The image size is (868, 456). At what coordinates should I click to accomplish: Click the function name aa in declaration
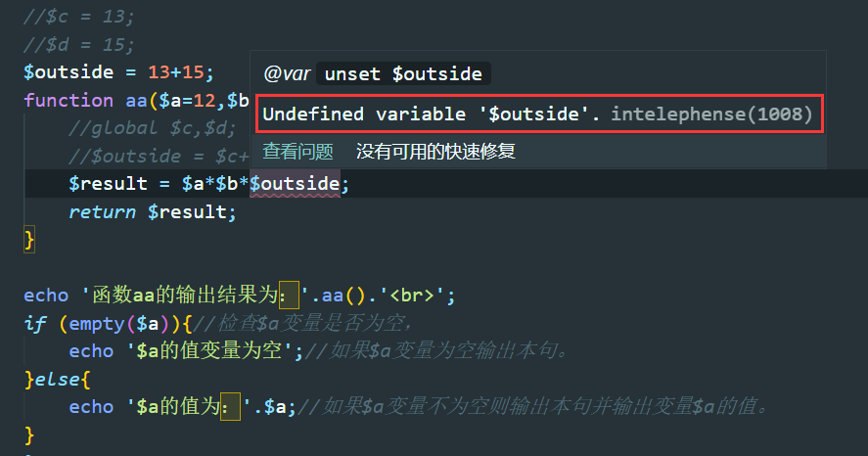tap(136, 100)
